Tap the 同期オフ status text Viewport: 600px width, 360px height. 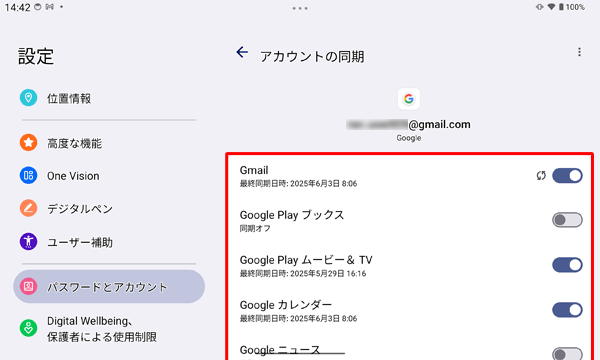[x=255, y=228]
